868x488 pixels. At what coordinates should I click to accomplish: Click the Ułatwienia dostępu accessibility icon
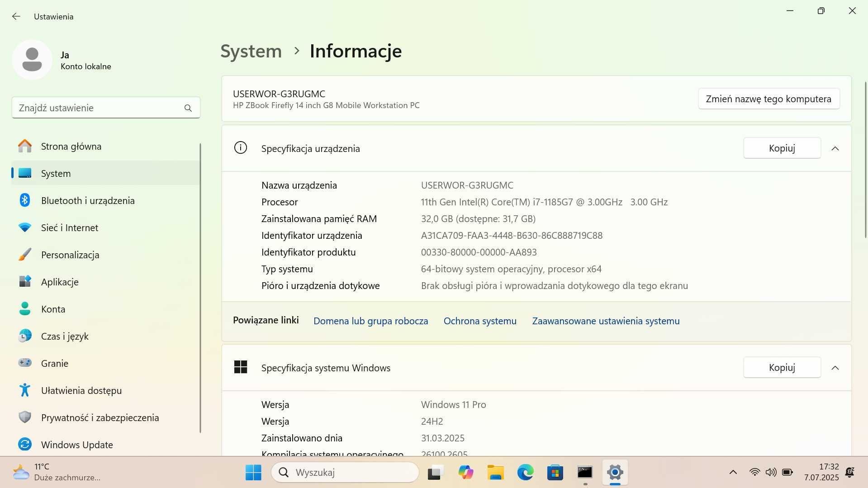click(25, 390)
